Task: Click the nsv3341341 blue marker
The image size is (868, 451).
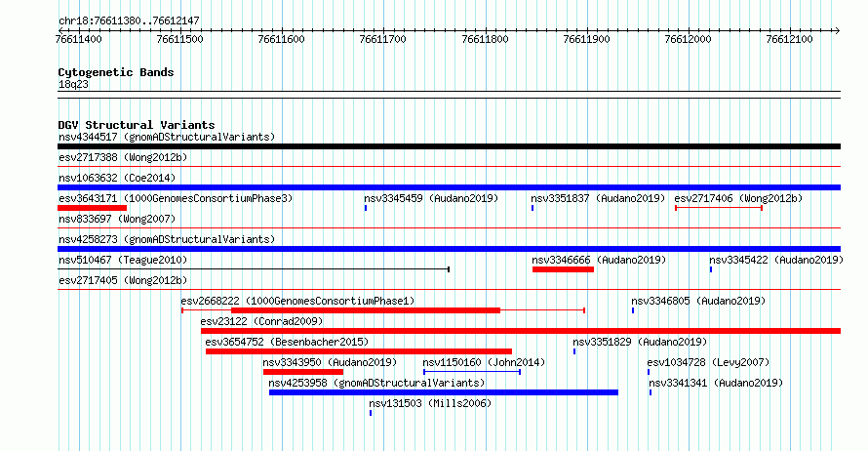Action: click(651, 392)
